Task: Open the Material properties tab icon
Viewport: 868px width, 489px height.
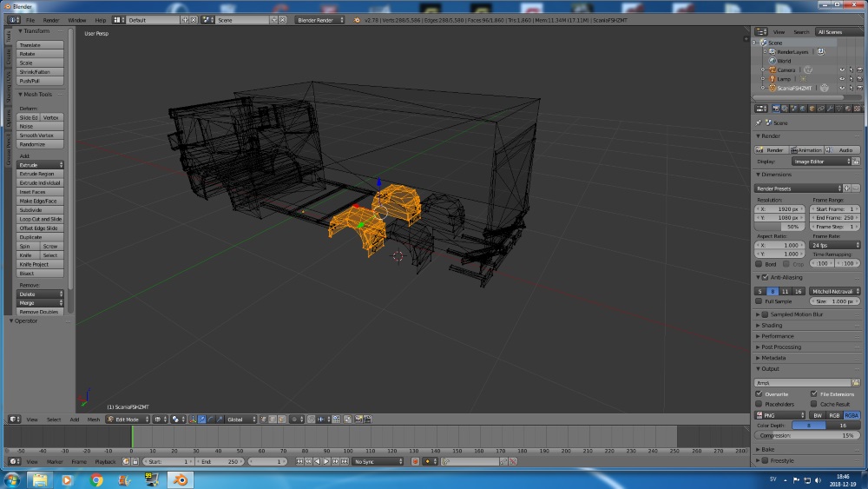Action: pyautogui.click(x=848, y=109)
